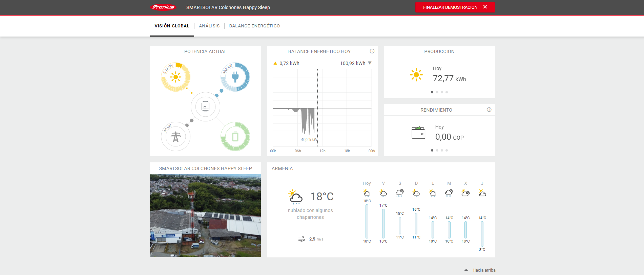Click the green battery icon
644x275 pixels.
coord(235,137)
